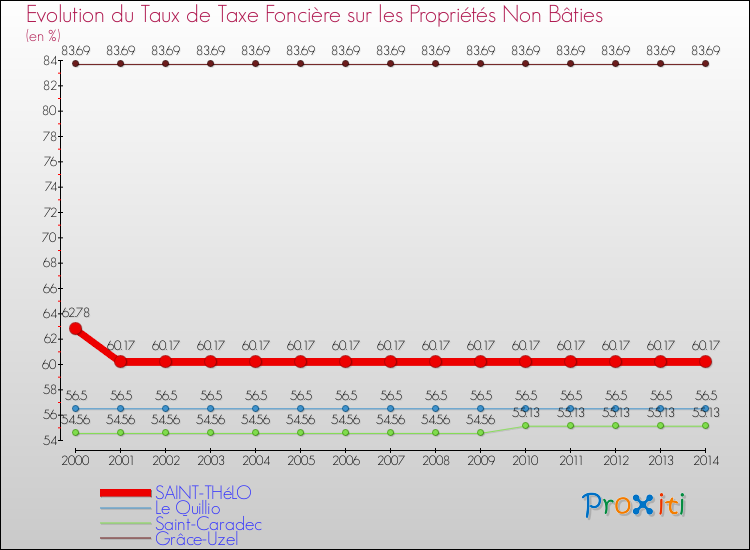This screenshot has height=550, width=750.
Task: Click the 54.56 label for year 2004
Action: click(x=255, y=419)
